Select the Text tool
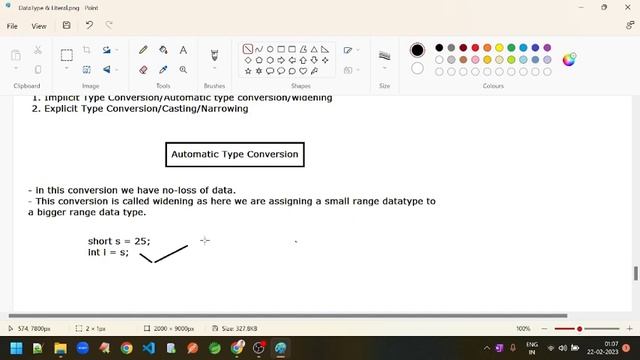The height and width of the screenshot is (360, 640). (x=183, y=50)
